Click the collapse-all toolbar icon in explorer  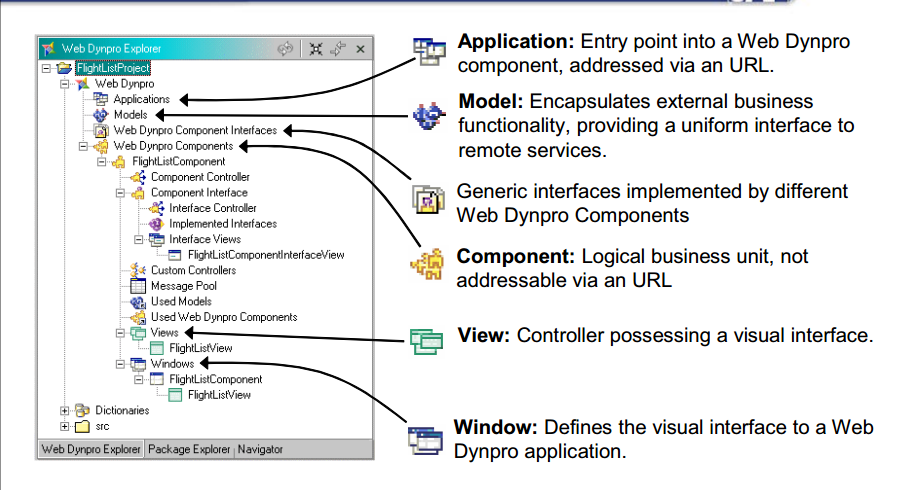316,49
